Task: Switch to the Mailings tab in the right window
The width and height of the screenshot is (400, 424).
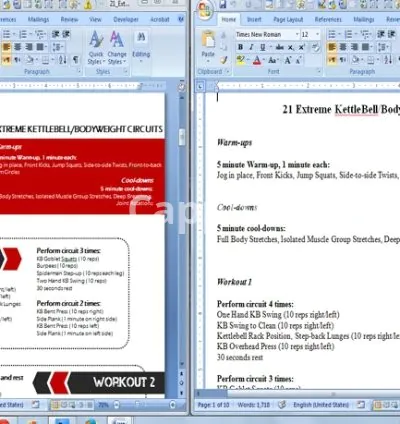Action: coord(364,20)
